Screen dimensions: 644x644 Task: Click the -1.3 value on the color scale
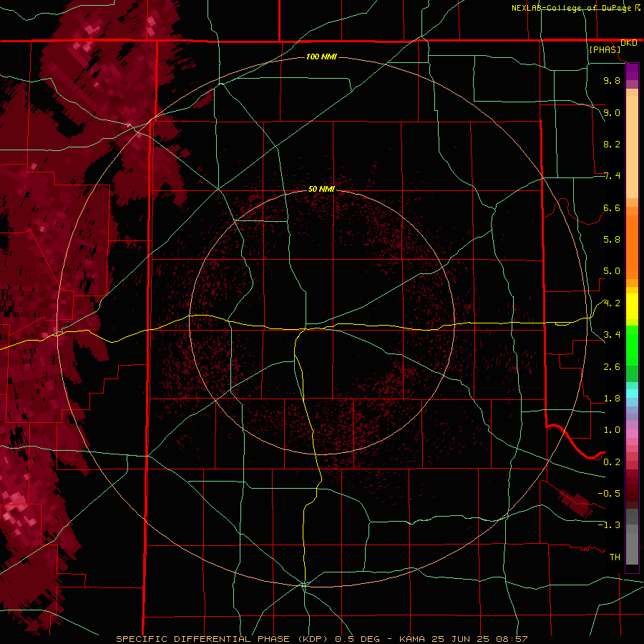(609, 525)
